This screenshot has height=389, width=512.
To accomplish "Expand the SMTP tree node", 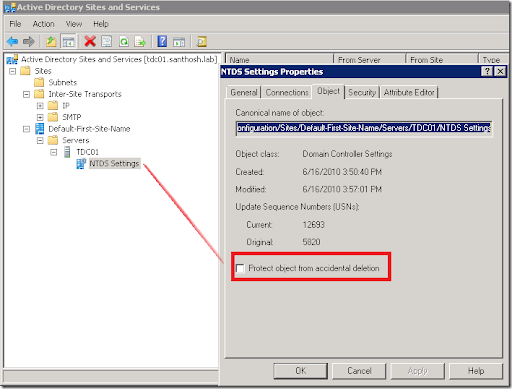I will coord(40,117).
